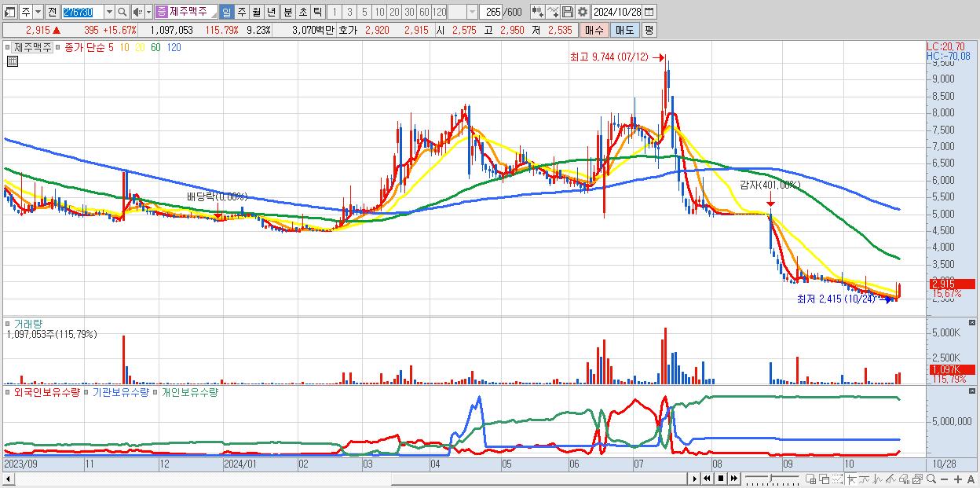Image resolution: width=980 pixels, height=488 pixels.
Task: Click the magnifier zoom icon at bottom-right
Action: coord(931,479)
